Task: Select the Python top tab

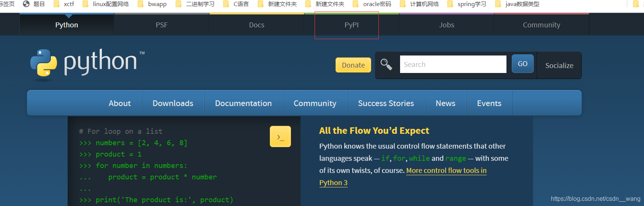Action: 67,25
